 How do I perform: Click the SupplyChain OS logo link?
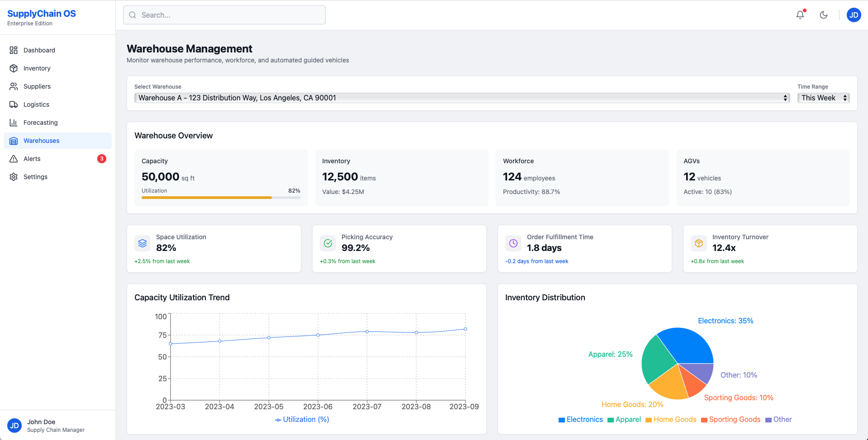(x=42, y=14)
